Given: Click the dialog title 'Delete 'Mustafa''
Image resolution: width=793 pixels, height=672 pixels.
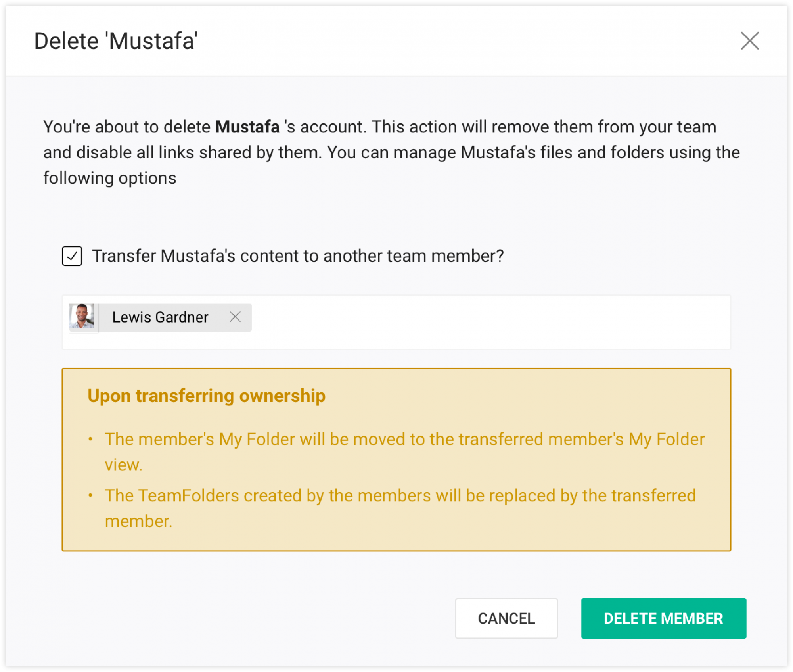Looking at the screenshot, I should (116, 41).
